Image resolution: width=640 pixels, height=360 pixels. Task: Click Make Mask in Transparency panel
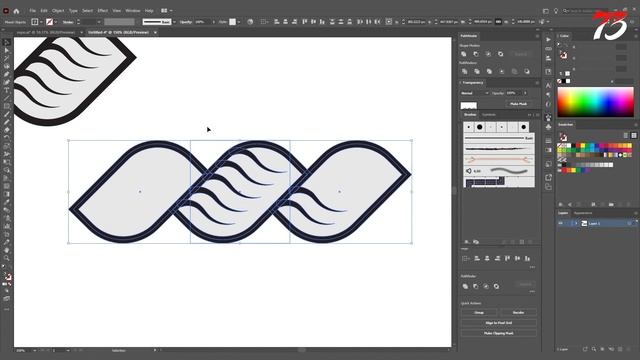click(x=518, y=104)
